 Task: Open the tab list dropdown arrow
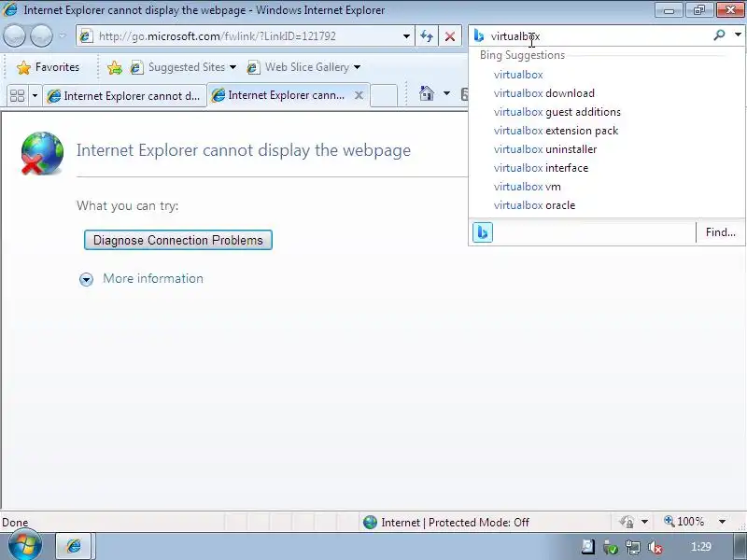(x=35, y=96)
